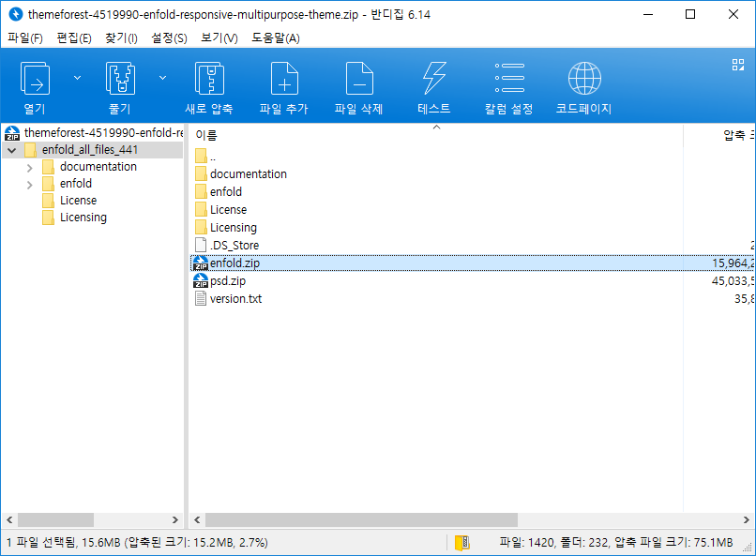Open the 코드페이지 (Code page) globe icon
The width and height of the screenshot is (756, 556).
click(584, 80)
